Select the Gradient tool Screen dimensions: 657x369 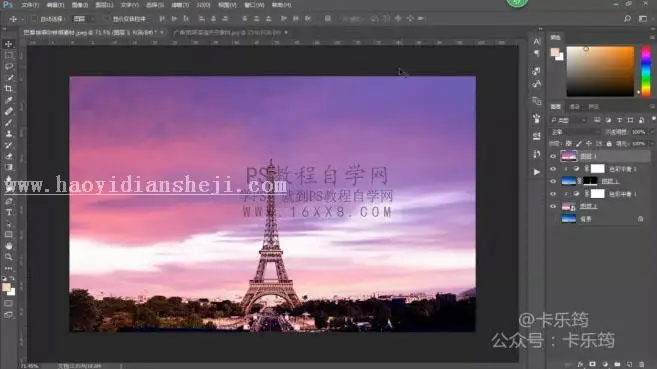[8, 168]
